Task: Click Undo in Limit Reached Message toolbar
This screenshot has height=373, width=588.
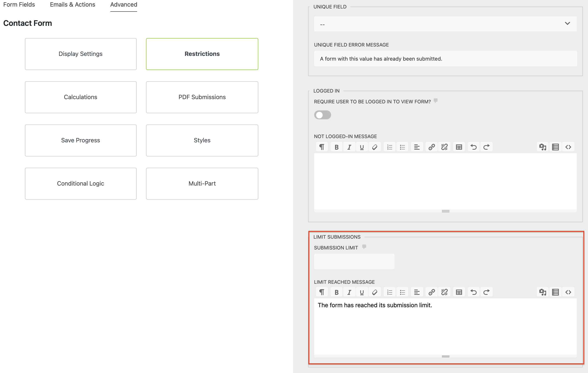Action: [x=473, y=292]
